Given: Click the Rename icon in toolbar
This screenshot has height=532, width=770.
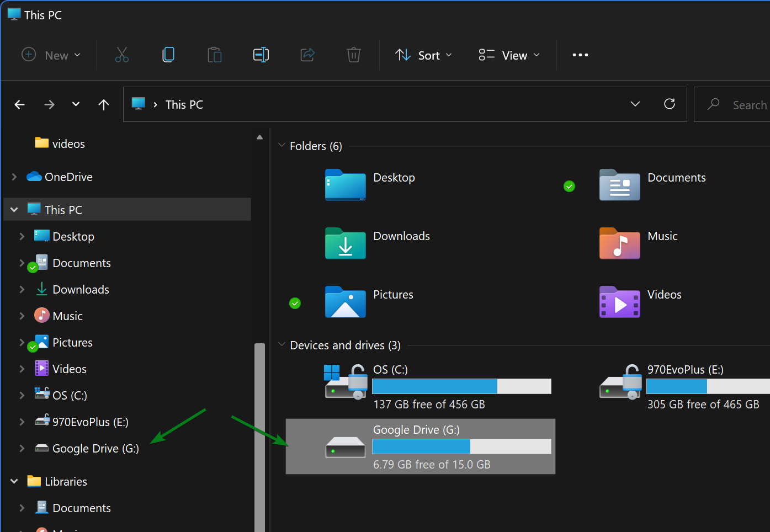Looking at the screenshot, I should [261, 55].
